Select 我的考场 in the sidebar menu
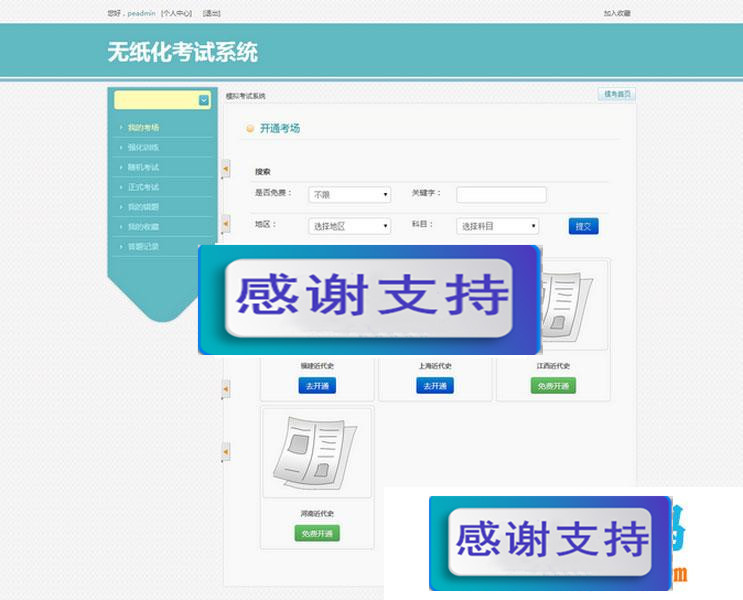743x600 pixels. tap(143, 127)
